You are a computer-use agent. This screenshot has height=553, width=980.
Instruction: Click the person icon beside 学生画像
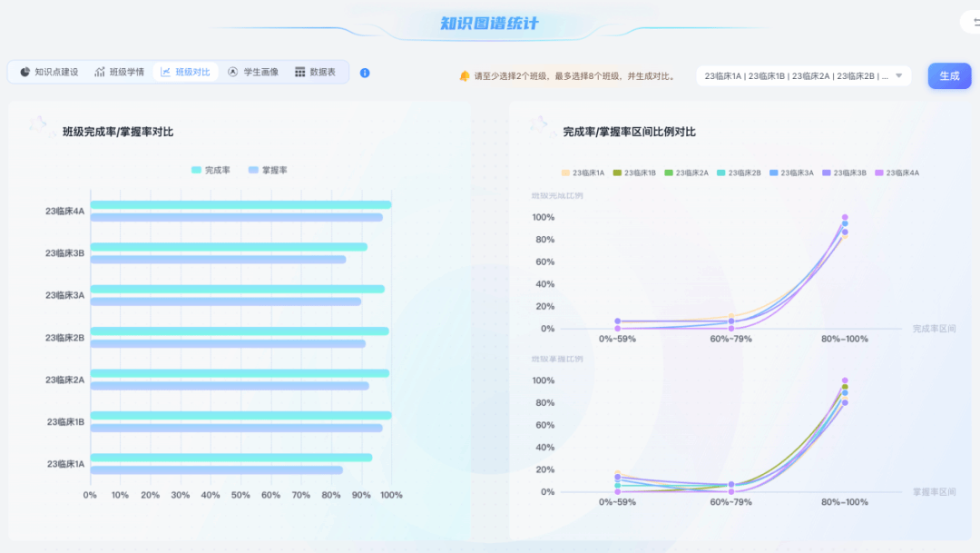coord(233,72)
